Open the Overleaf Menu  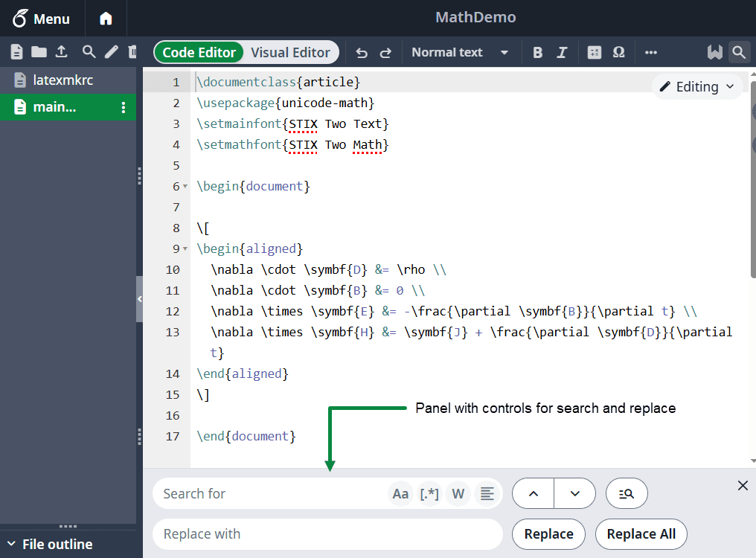[42, 19]
